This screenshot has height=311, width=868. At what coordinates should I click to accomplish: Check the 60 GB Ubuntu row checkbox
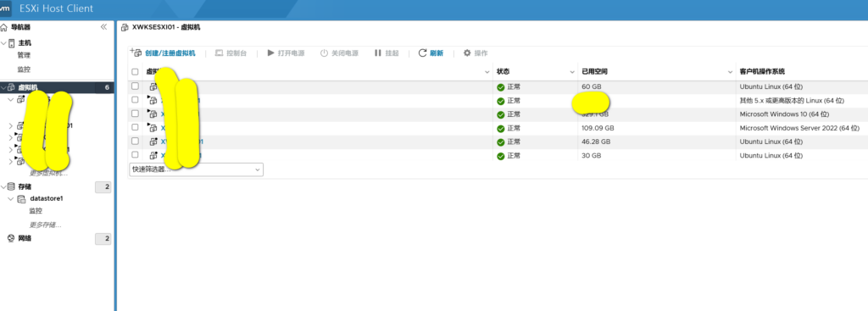click(x=135, y=86)
